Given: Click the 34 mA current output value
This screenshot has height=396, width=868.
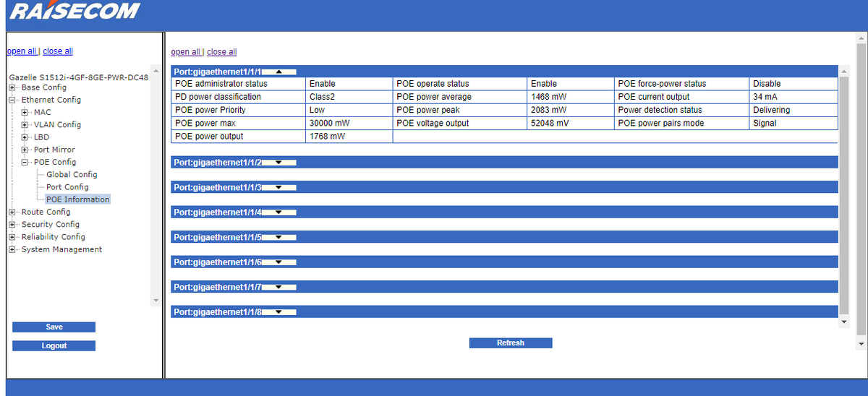Looking at the screenshot, I should (x=765, y=97).
